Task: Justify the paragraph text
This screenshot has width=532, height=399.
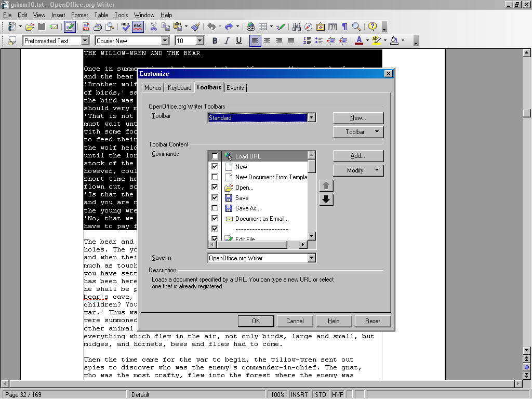Action: pyautogui.click(x=291, y=41)
